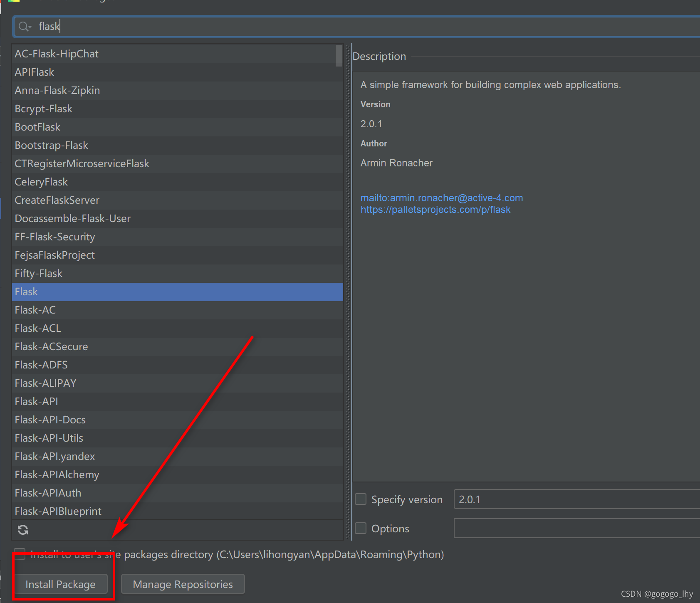700x603 pixels.
Task: Open the palletsprojects.com flask link
Action: [435, 210]
